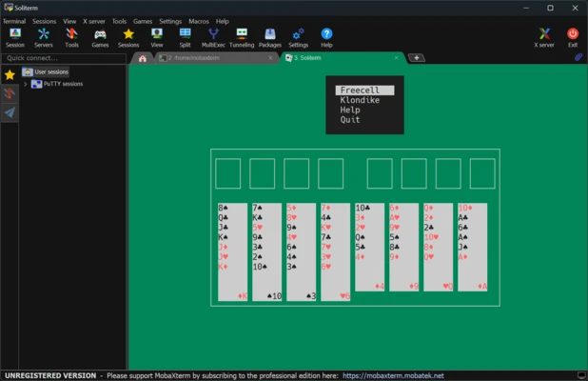Viewport: 588px width, 381px height.
Task: Open the Session toolbar icon
Action: point(15,38)
